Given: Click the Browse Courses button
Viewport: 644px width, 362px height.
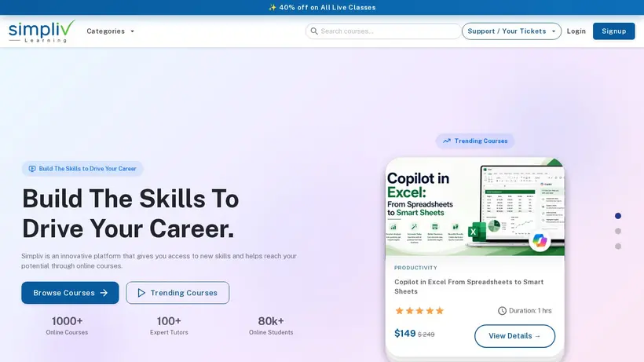Looking at the screenshot, I should click(x=70, y=293).
